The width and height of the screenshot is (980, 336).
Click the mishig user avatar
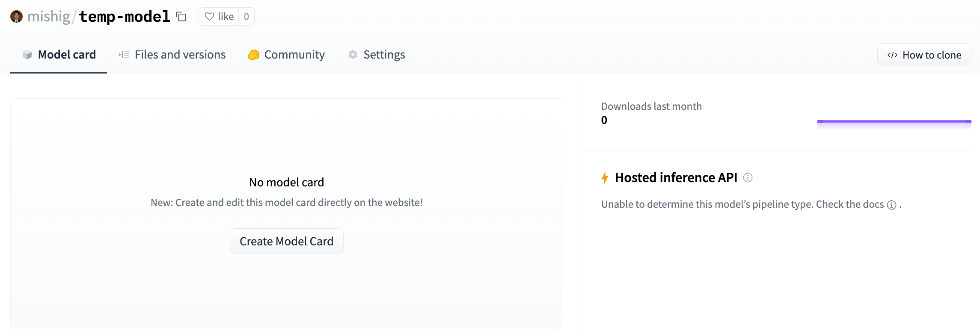click(16, 17)
